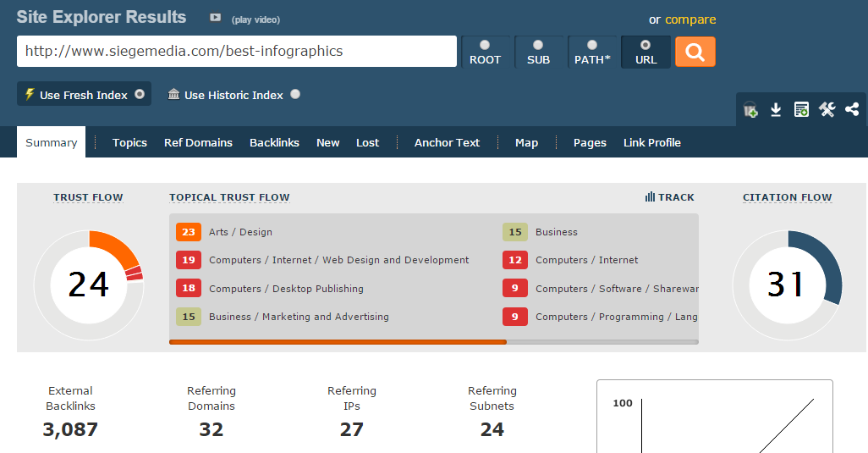The image size is (868, 453).
Task: Click the Track bar chart icon
Action: [650, 197]
